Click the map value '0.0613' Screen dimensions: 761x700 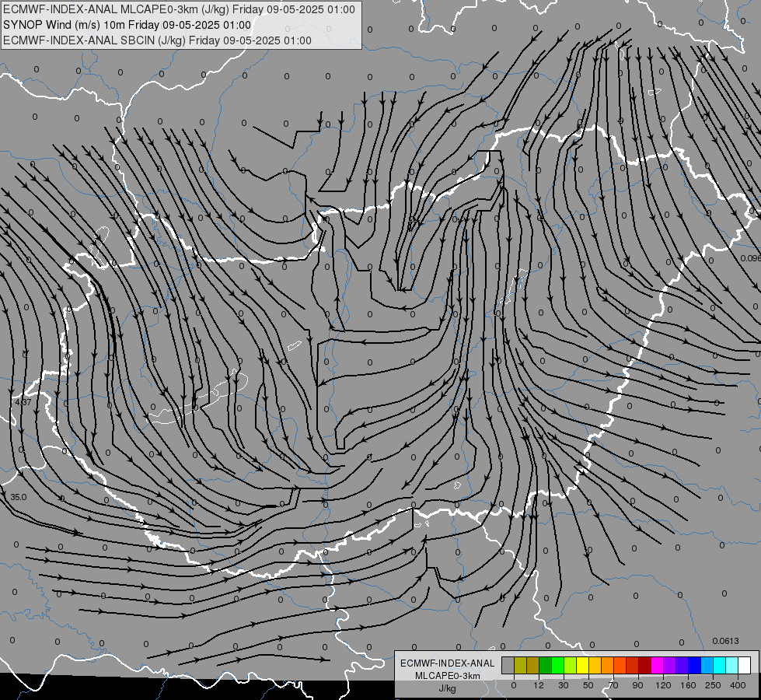point(725,641)
